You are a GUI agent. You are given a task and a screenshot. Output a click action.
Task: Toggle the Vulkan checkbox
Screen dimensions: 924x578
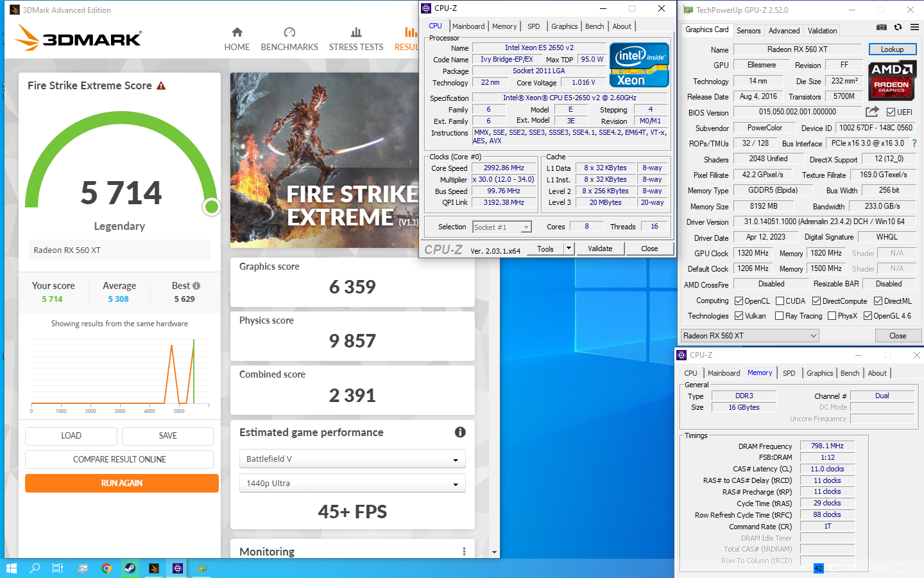point(739,315)
